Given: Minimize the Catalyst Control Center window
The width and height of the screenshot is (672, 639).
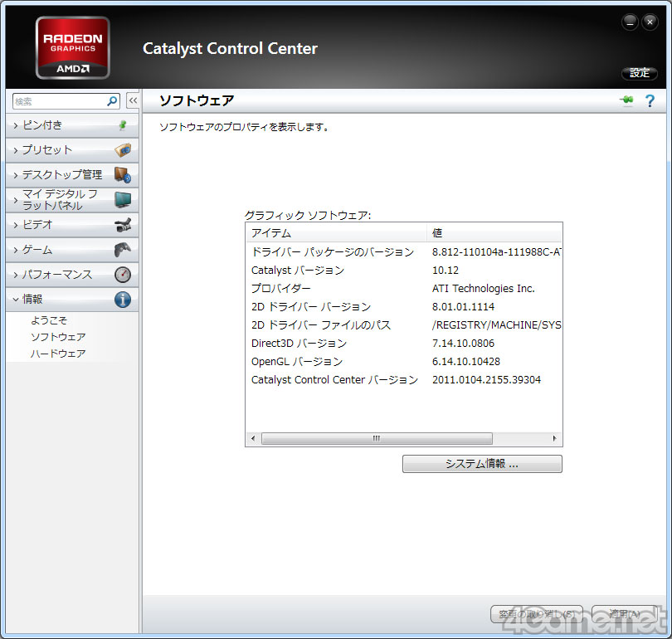Looking at the screenshot, I should 630,22.
